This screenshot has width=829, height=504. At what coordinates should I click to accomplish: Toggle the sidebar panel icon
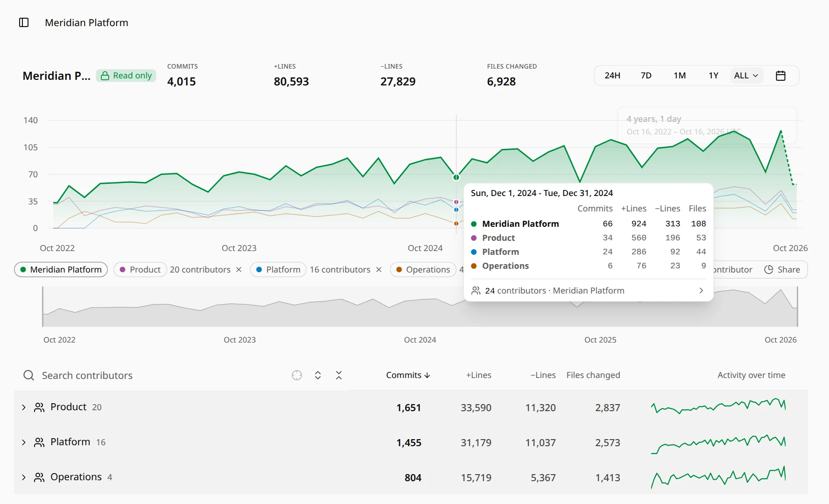pyautogui.click(x=24, y=22)
